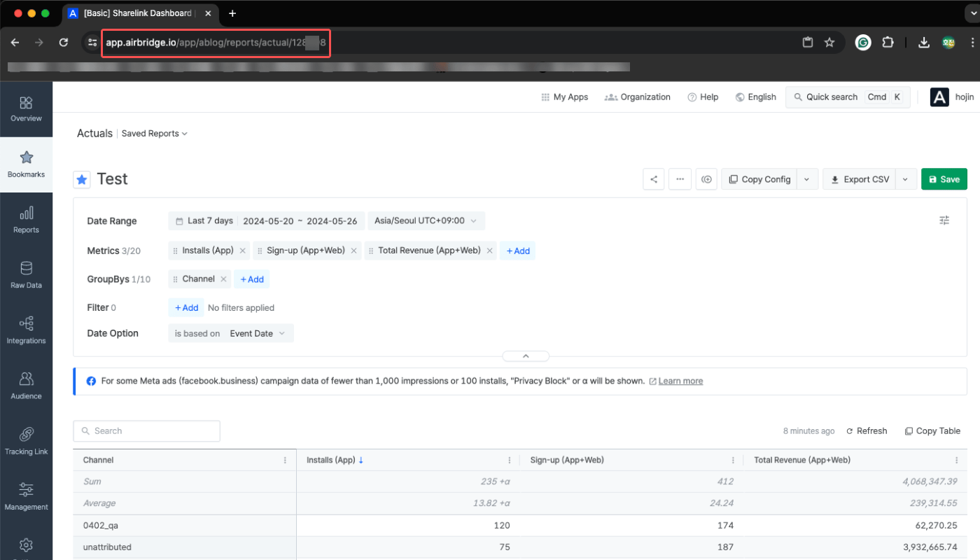The image size is (980, 560).
Task: Open Channel column options menu
Action: (285, 460)
